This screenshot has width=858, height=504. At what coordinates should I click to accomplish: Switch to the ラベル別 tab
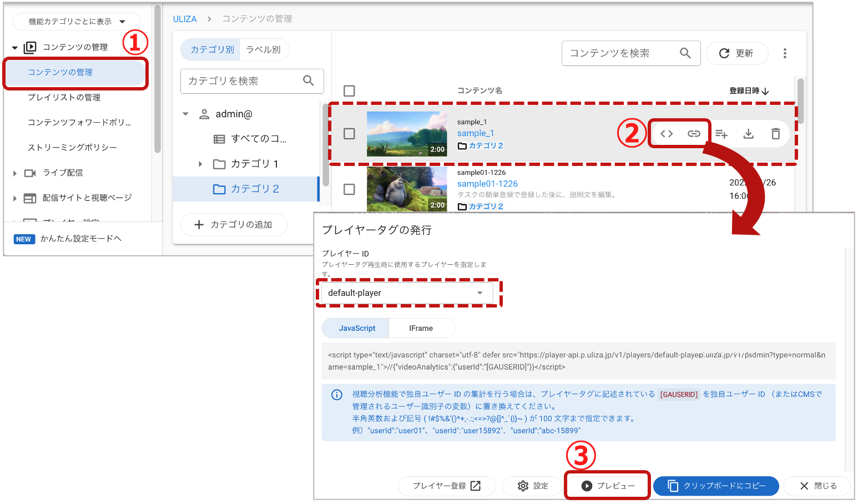(264, 49)
